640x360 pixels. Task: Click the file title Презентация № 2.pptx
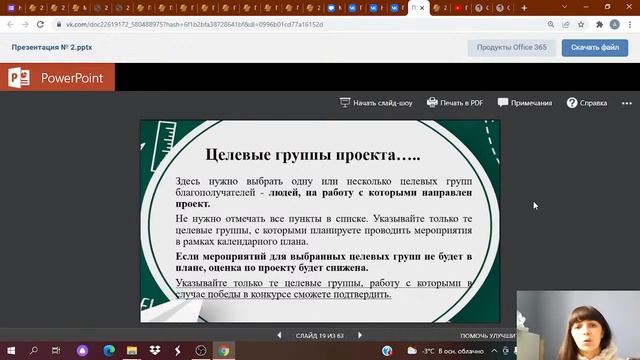pos(52,47)
